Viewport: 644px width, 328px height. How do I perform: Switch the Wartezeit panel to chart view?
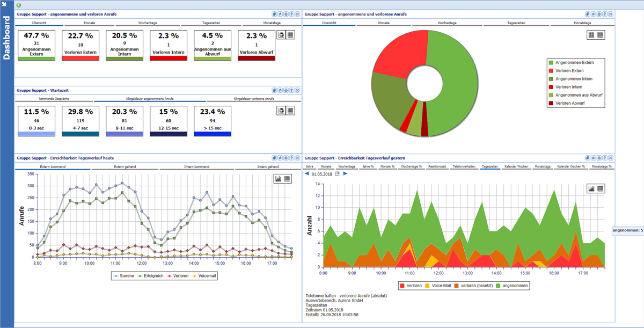pyautogui.click(x=281, y=111)
